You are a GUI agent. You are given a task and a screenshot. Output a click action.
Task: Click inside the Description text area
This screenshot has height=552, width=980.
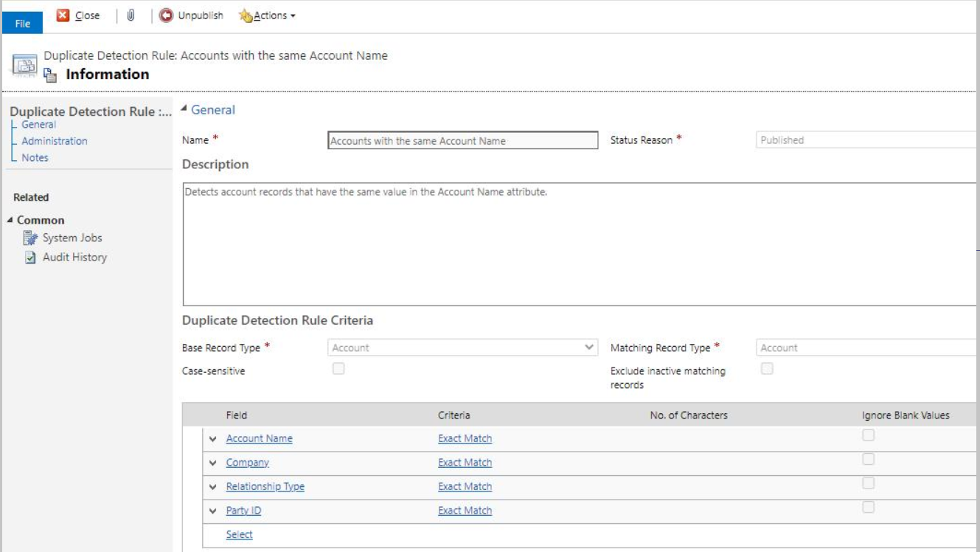580,244
